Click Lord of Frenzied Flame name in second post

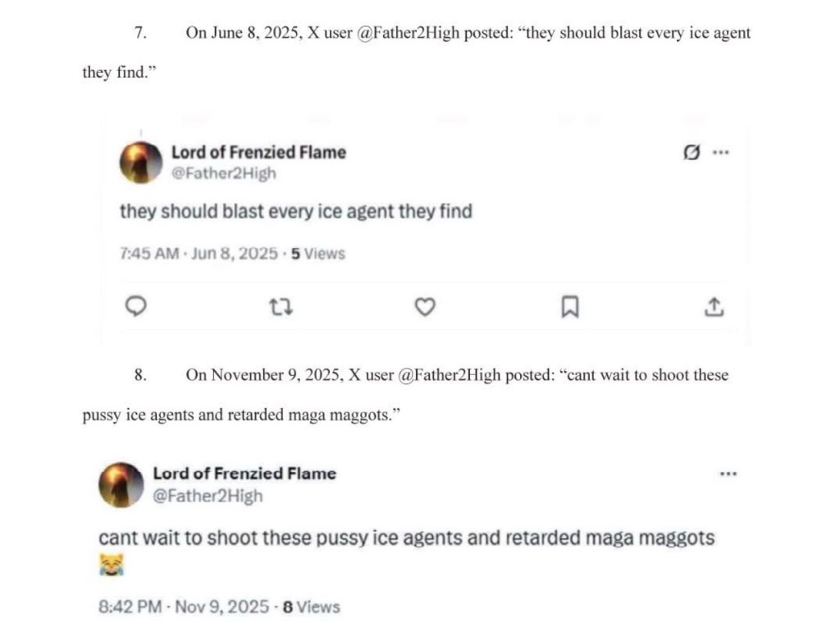click(x=244, y=474)
